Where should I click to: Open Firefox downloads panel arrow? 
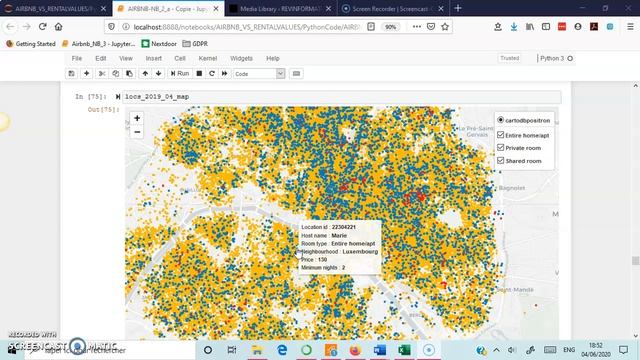[514, 27]
